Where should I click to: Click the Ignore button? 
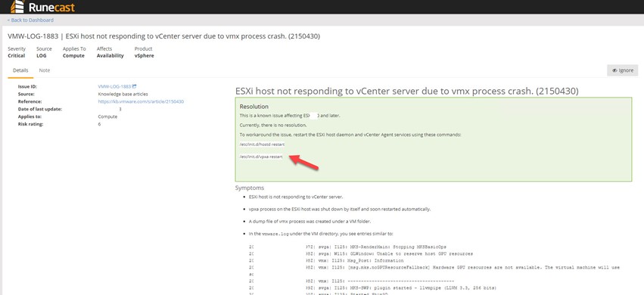pos(622,70)
